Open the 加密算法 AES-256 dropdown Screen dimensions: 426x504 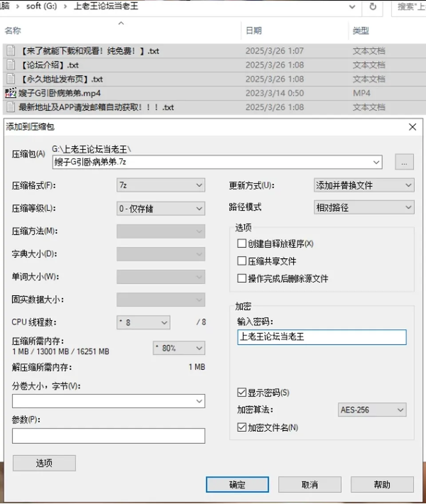(372, 410)
